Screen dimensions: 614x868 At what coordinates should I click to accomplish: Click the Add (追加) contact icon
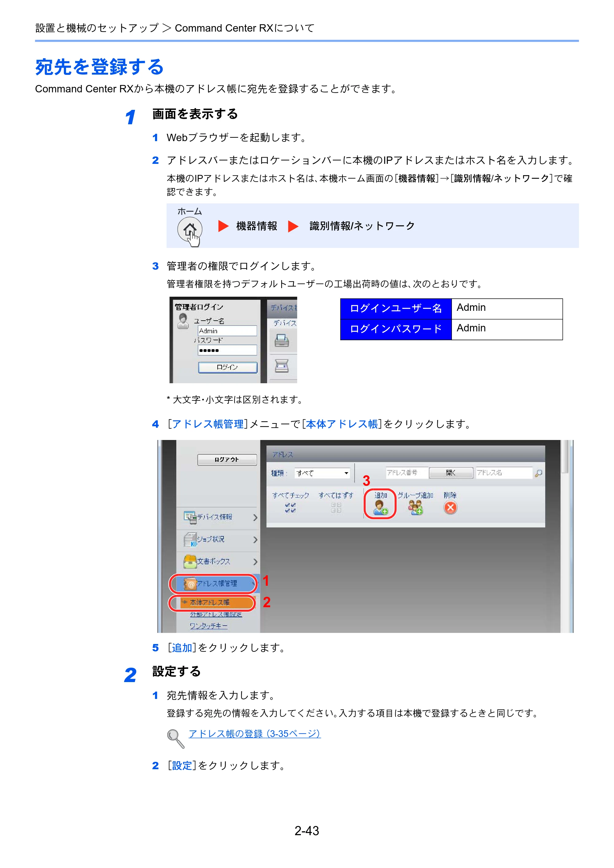click(380, 508)
